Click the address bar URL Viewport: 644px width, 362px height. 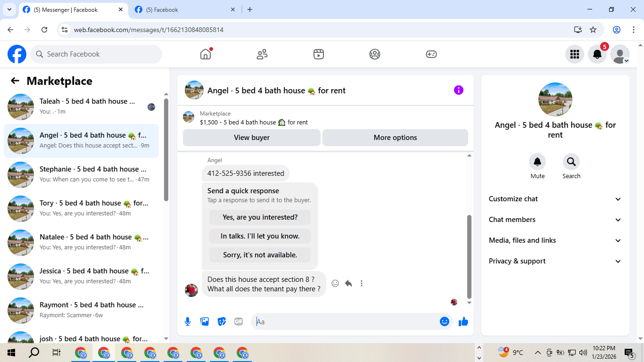[149, 30]
